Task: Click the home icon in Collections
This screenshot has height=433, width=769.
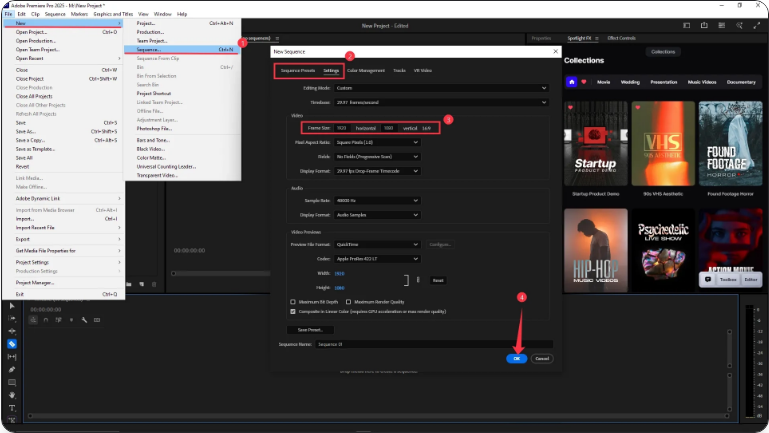Action: pos(571,81)
